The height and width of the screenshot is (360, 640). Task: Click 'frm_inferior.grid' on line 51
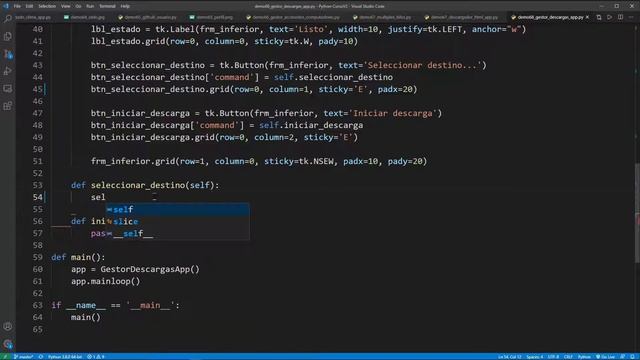pos(133,161)
